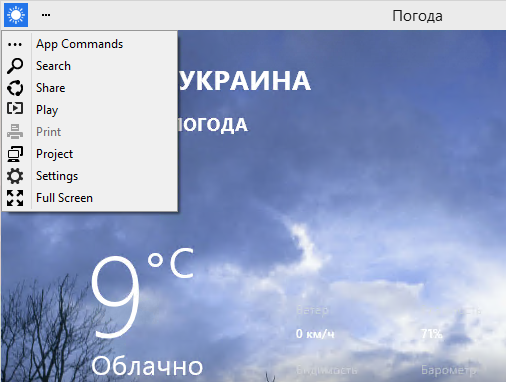
Task: Click the Share circular icon
Action: [15, 88]
